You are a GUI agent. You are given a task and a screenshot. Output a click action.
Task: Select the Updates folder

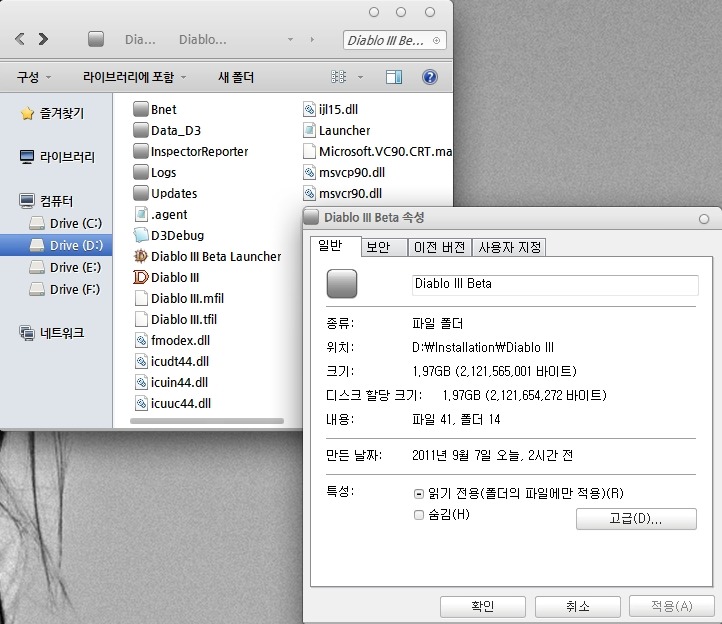(x=165, y=193)
